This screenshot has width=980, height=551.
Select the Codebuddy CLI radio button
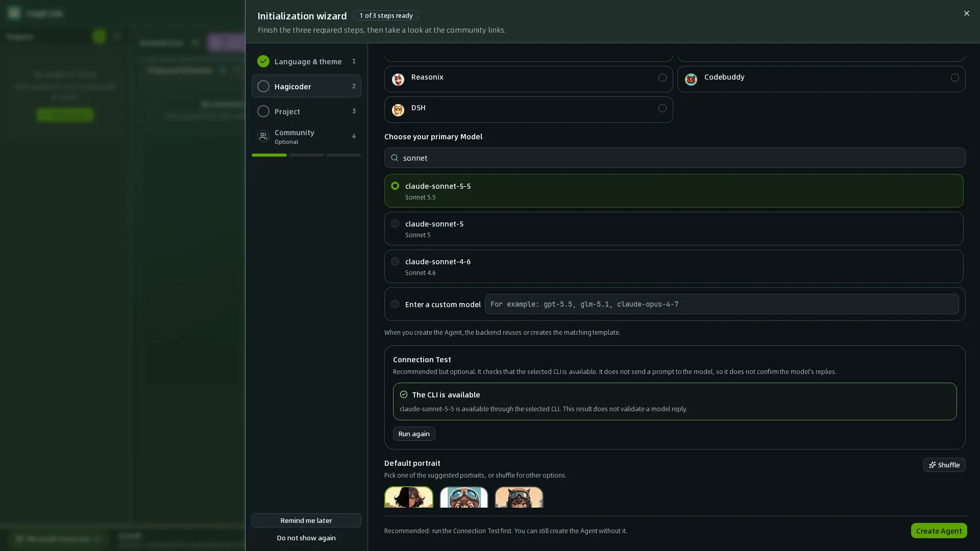point(954,78)
